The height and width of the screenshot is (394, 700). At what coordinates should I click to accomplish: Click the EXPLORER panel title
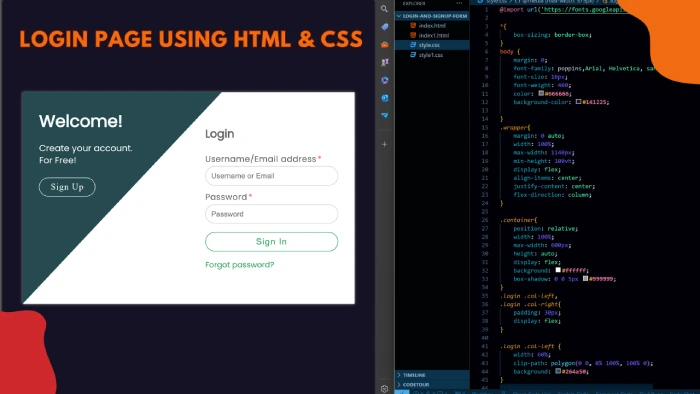414,3
